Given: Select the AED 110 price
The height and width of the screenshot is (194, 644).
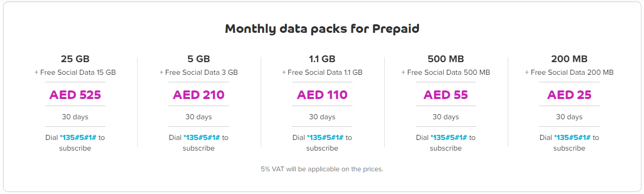Looking at the screenshot, I should (x=322, y=95).
